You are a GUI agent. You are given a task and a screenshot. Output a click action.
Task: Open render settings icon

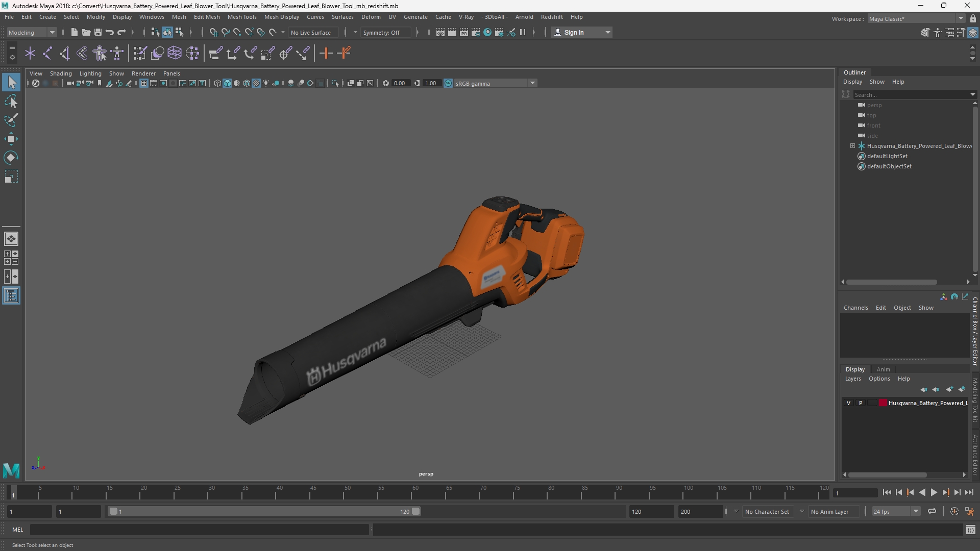[x=476, y=32]
